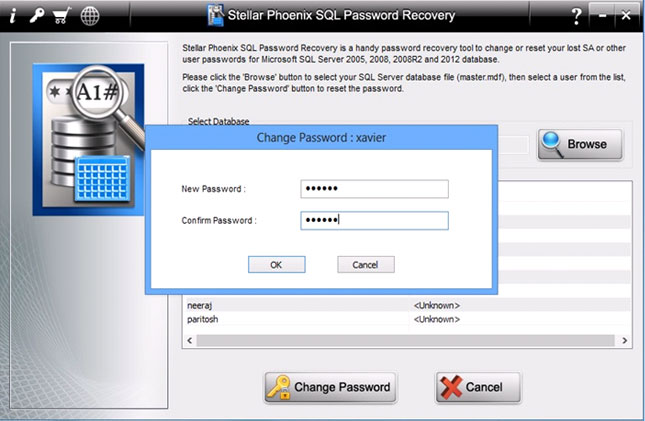This screenshot has height=421, width=645.
Task: Select the paritosh user row
Action: point(407,319)
